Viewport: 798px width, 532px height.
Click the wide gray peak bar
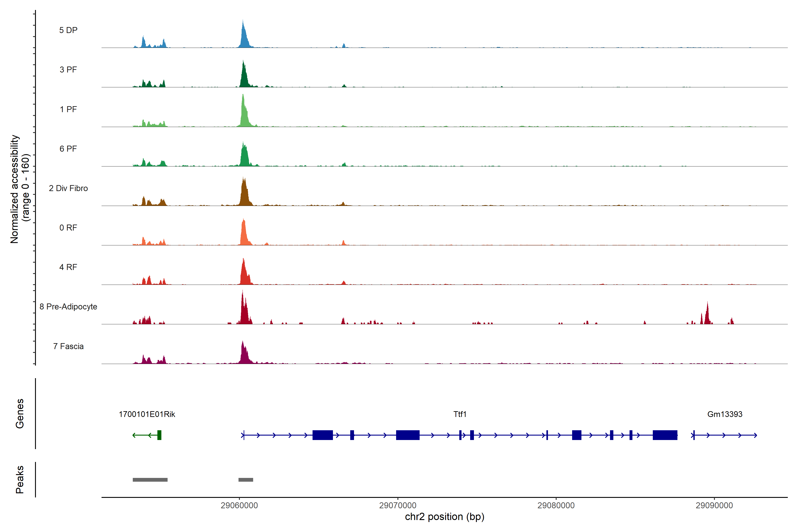point(150,480)
